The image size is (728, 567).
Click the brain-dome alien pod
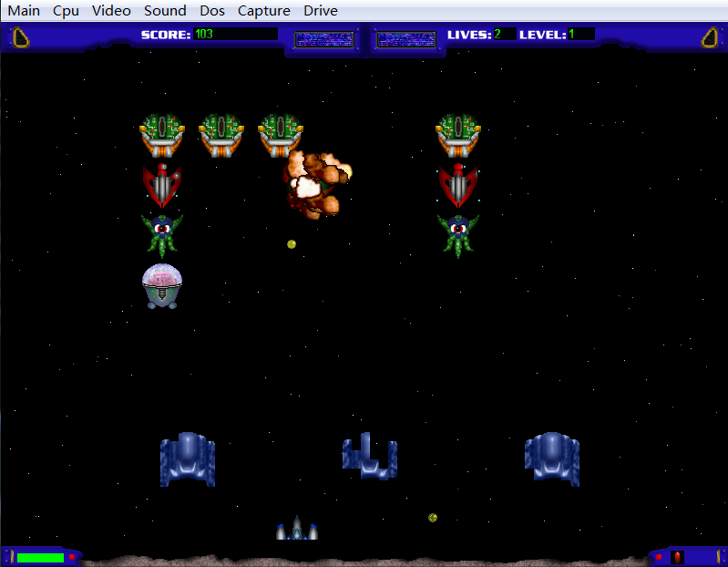click(x=162, y=286)
